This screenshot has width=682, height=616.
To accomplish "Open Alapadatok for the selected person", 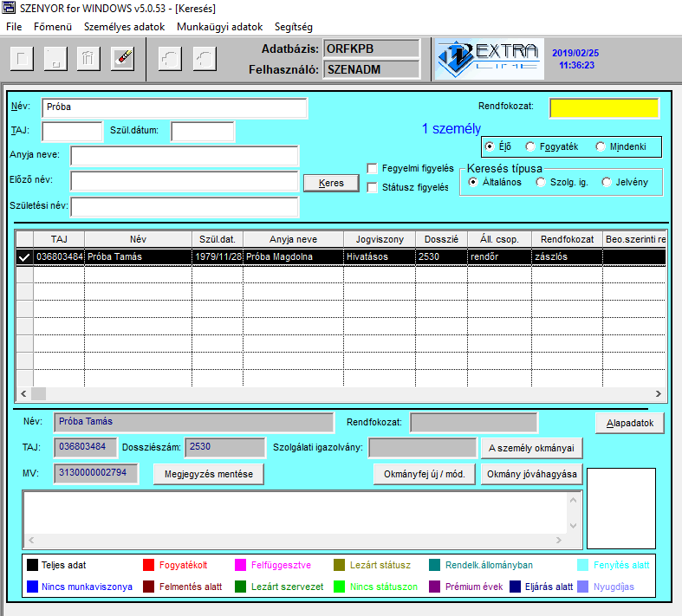I will coord(629,423).
